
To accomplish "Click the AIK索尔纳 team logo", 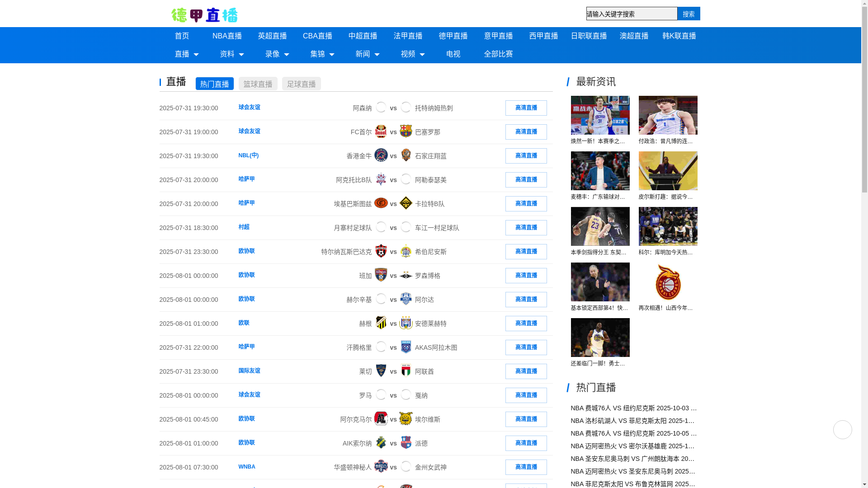I will click(381, 443).
